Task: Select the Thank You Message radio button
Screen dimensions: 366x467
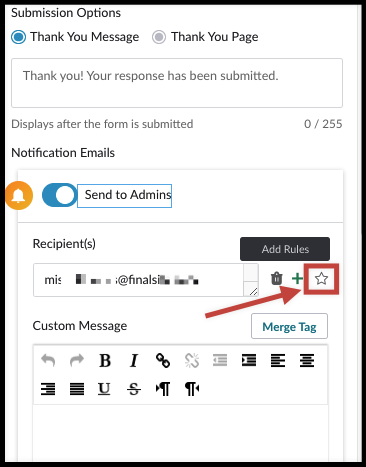Action: click(18, 37)
